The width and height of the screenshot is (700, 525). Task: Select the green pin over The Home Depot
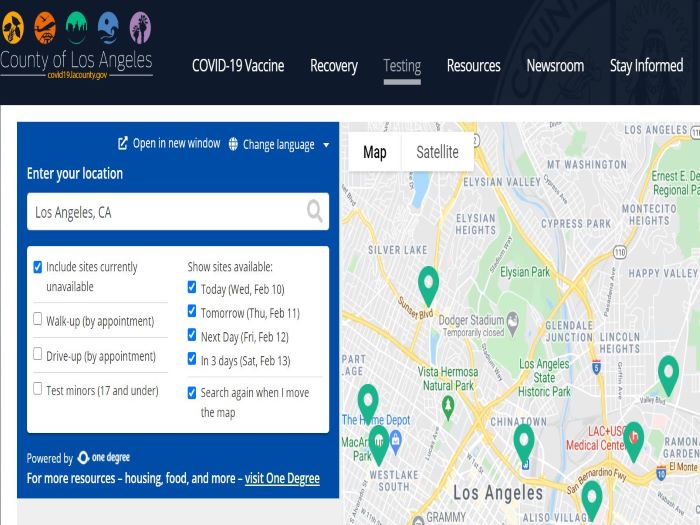pos(368,404)
